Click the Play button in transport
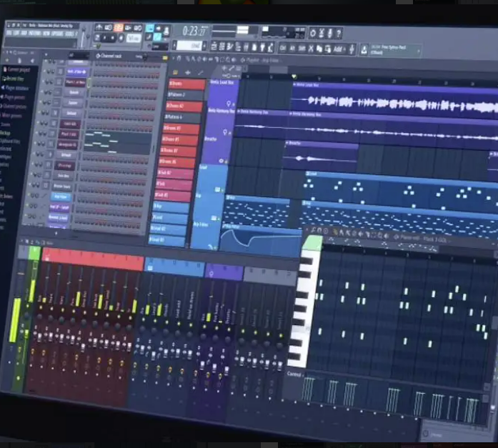 (x=105, y=38)
